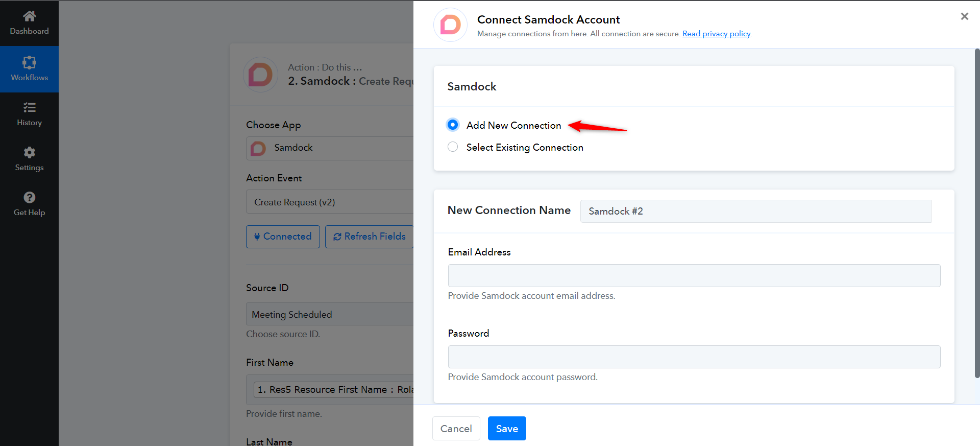Screen dimensions: 980x446
Task: Select the Add New Connection radio button
Action: tap(453, 125)
